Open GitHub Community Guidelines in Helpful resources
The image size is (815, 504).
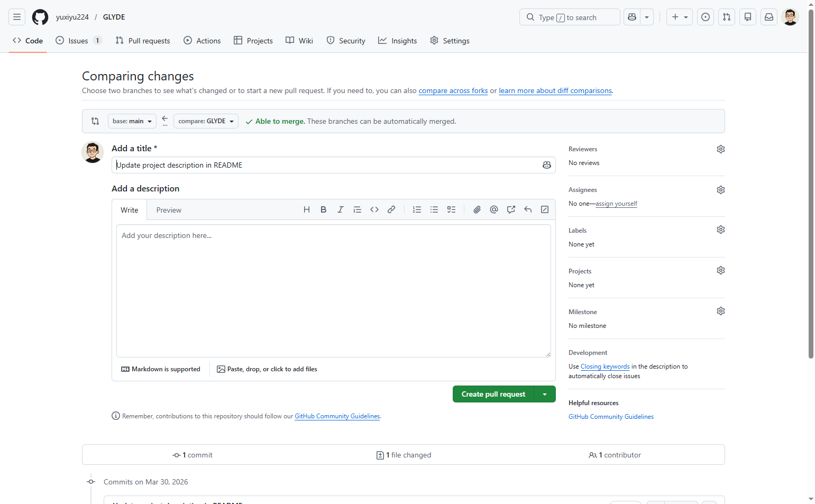[611, 417]
